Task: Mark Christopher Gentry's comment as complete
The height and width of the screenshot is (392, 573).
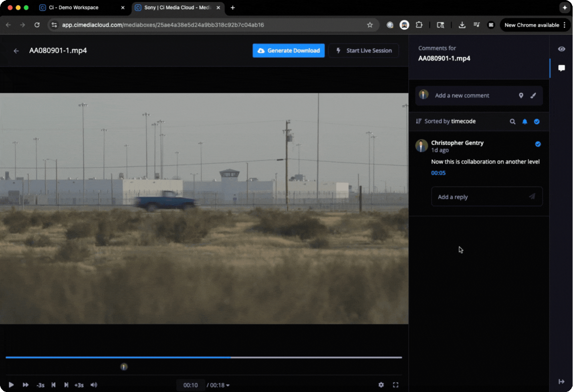Action: 538,144
